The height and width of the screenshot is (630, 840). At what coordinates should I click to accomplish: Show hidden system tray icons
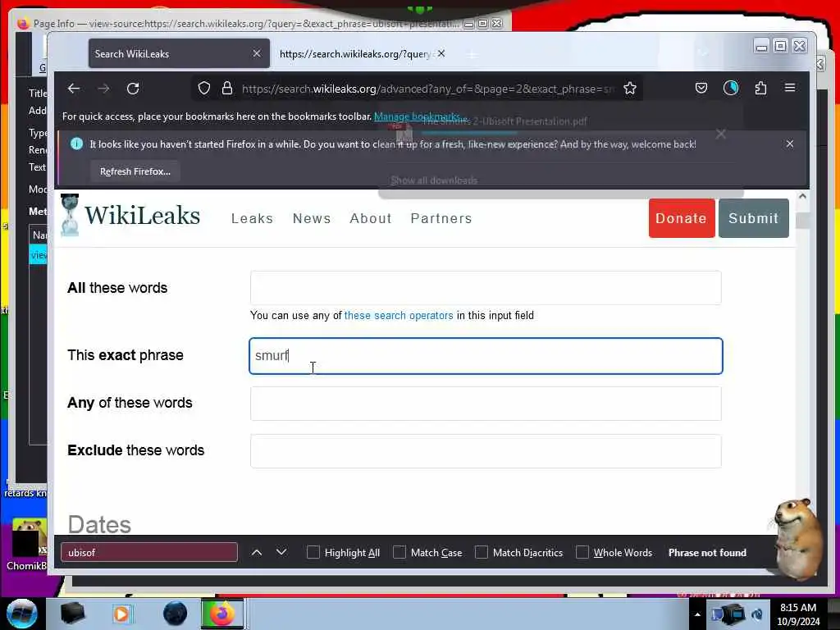click(697, 614)
